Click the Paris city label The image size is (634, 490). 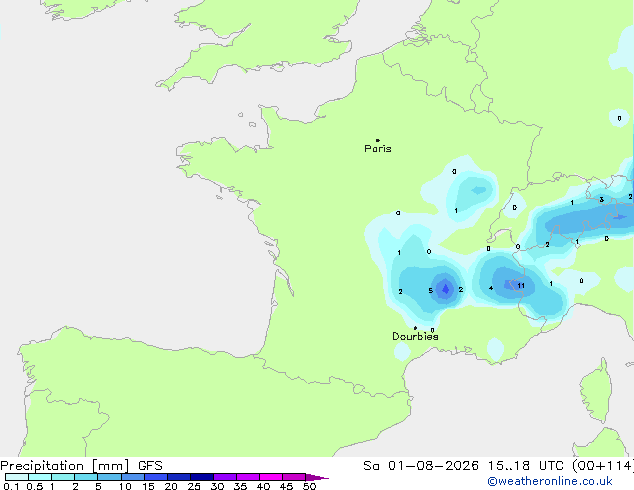[378, 149]
